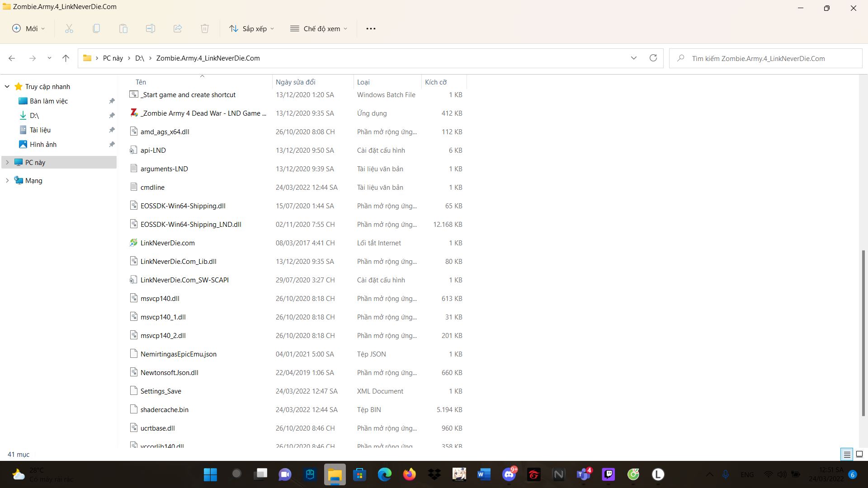Open Twitch from the taskbar
868x488 pixels.
coord(608,474)
